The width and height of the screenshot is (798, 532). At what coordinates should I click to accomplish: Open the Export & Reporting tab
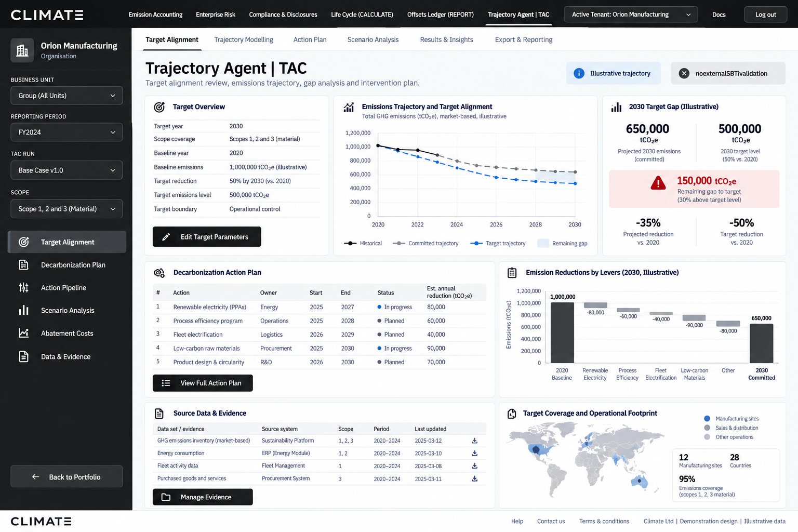[x=524, y=39]
